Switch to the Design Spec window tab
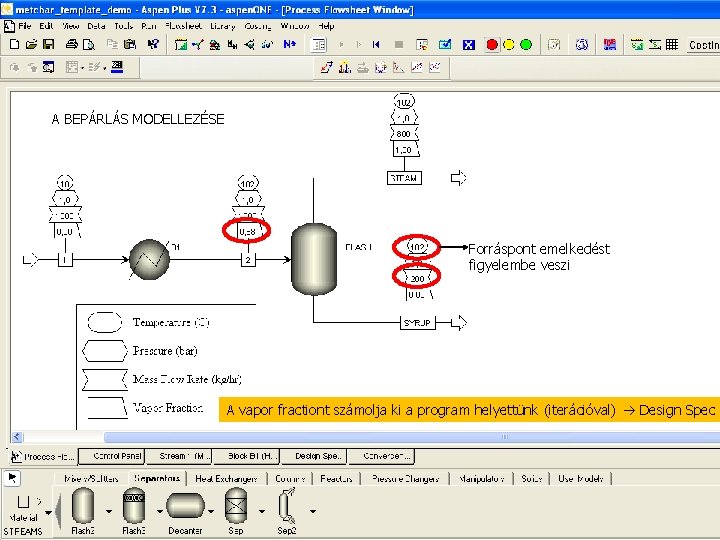The width and height of the screenshot is (720, 540). click(x=314, y=456)
